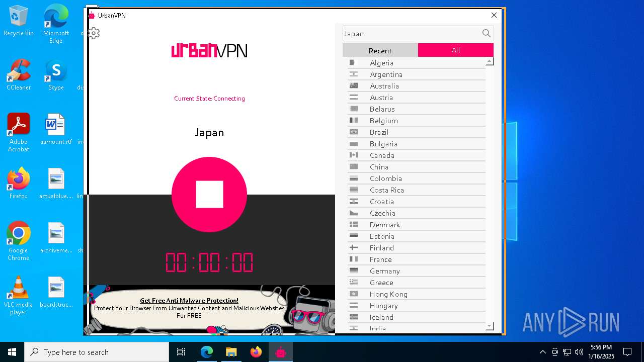Screen dimensions: 644x362
Task: Click taskbar search box
Action: point(97,352)
